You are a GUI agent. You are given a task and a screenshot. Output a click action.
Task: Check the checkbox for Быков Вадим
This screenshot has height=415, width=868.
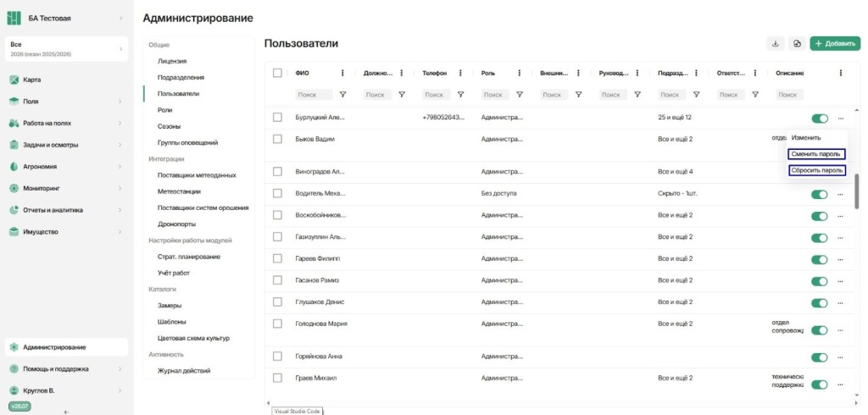(277, 139)
